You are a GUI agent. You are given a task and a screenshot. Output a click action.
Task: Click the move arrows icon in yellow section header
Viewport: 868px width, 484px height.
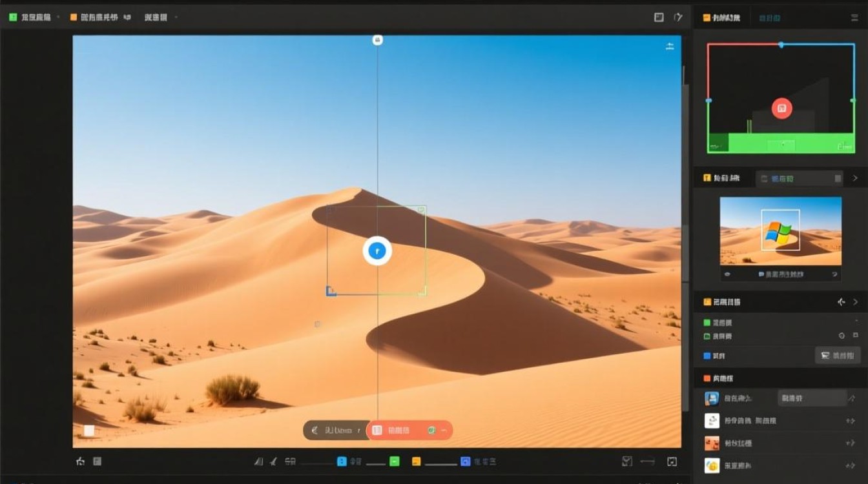[841, 302]
